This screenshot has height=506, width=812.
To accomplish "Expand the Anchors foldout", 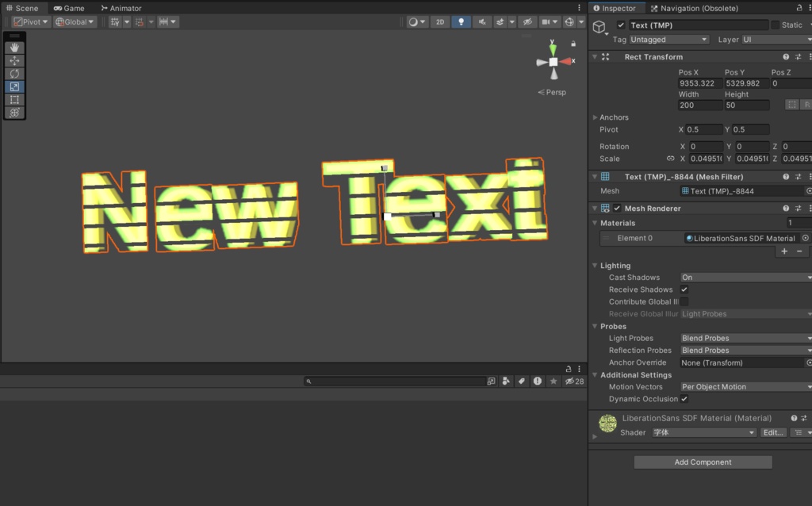I will 595,117.
